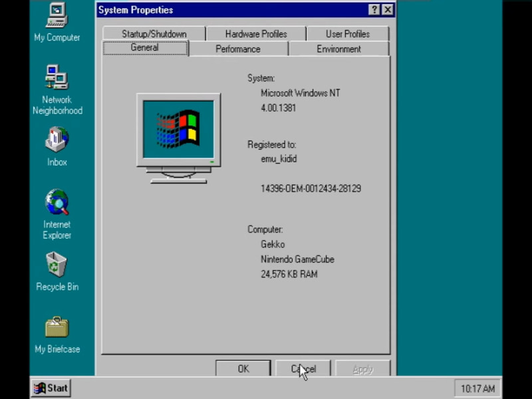Go to the Performance tab

pyautogui.click(x=238, y=49)
